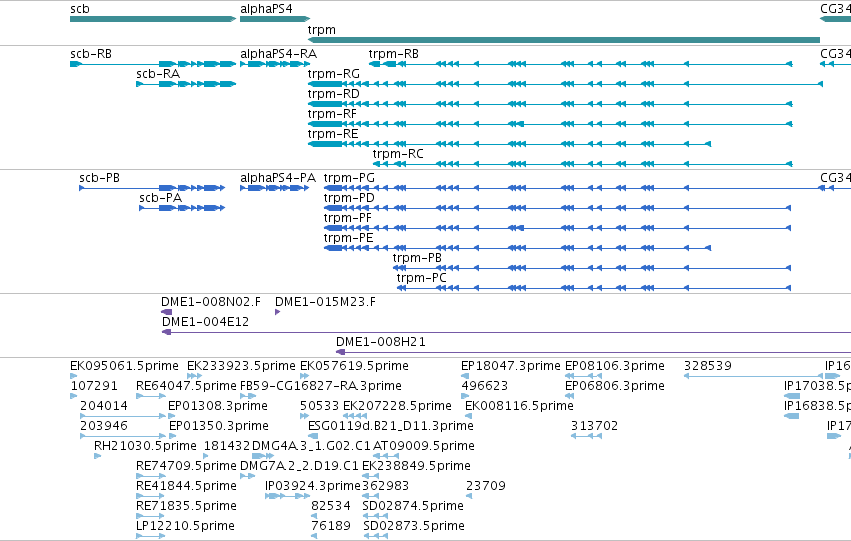Click the DME1-008H21 clone label
851x541 pixels.
tap(381, 342)
